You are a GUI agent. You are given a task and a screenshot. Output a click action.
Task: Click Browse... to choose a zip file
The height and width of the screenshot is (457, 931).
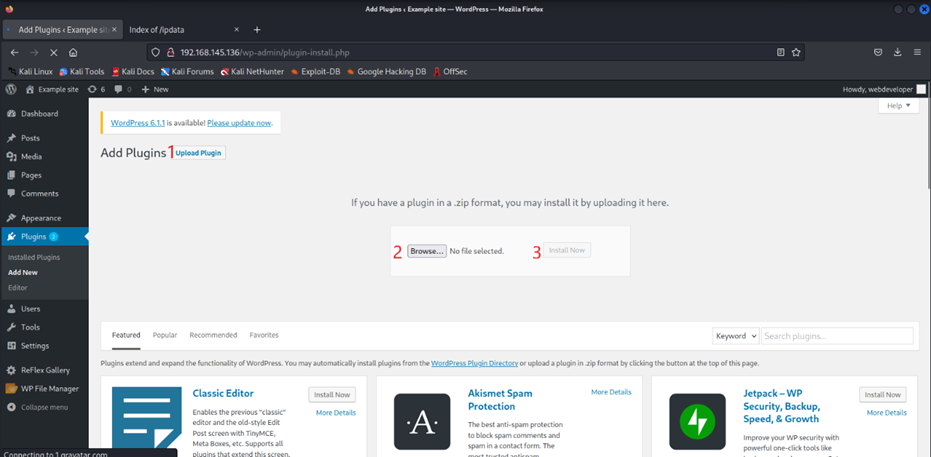click(x=427, y=251)
